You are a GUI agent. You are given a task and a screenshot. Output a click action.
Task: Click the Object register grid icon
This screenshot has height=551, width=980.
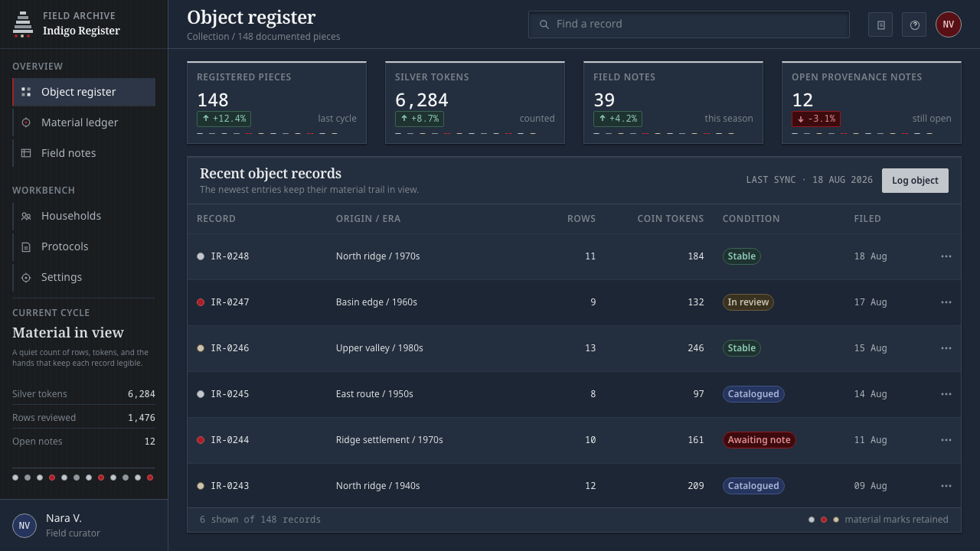[26, 92]
